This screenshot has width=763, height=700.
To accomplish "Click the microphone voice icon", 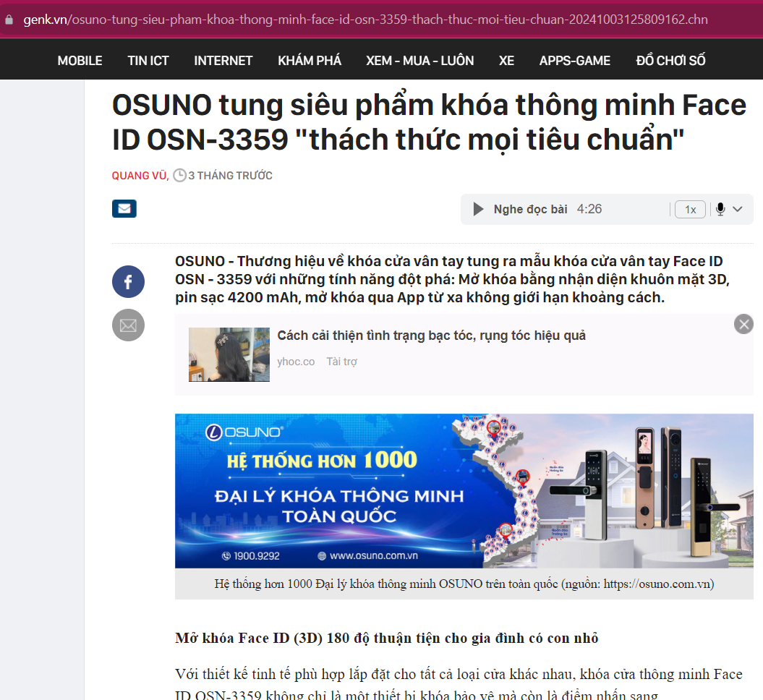I will point(720,209).
